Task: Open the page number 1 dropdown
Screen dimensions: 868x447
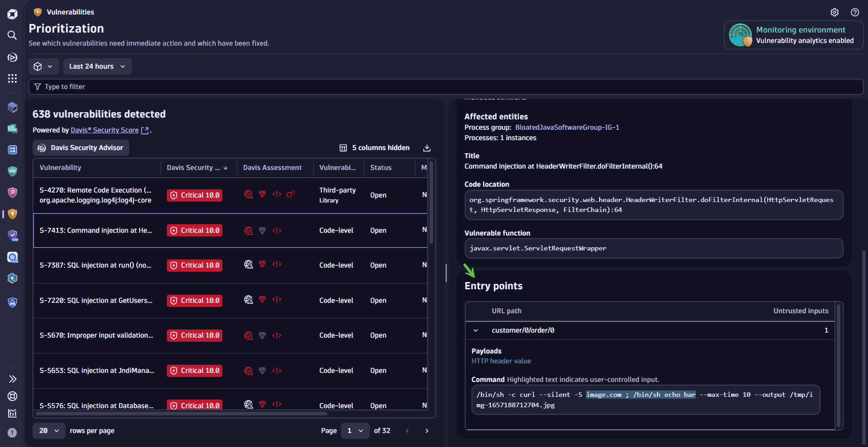Action: (355, 431)
